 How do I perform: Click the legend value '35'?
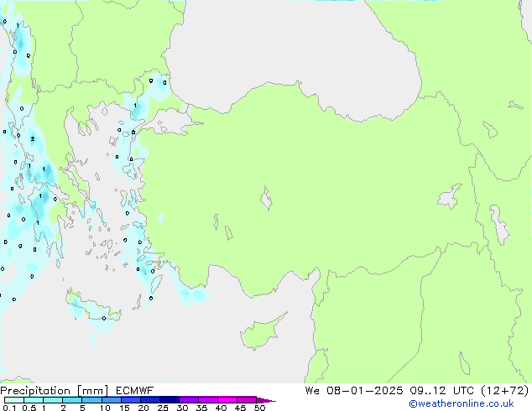coord(201,408)
